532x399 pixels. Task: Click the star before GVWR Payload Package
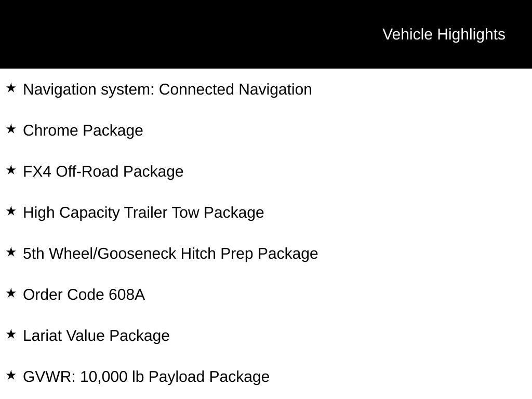(11, 376)
